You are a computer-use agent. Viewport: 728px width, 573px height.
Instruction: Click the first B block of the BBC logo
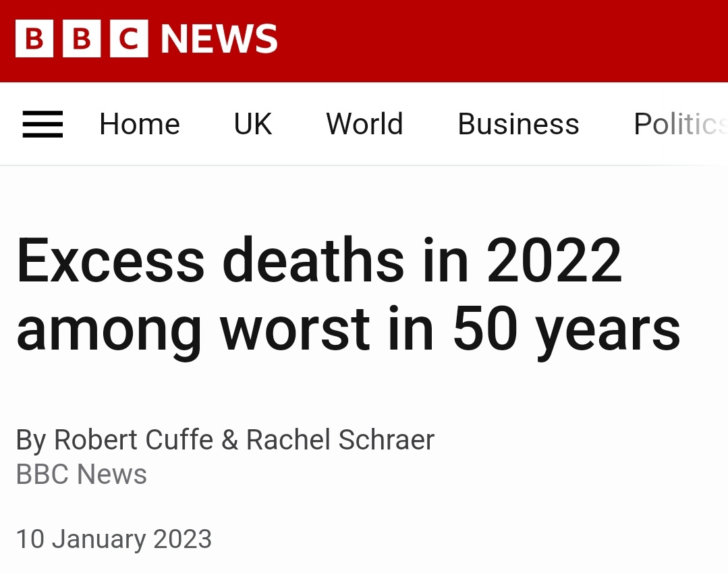click(x=34, y=39)
